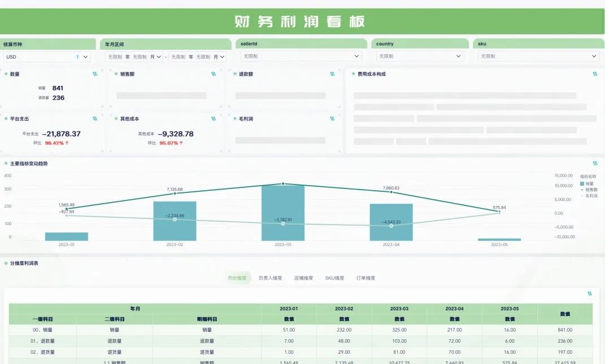This screenshot has width=605, height=364.
Task: Open the filter icon on the 其他成本 card
Action: click(214, 119)
